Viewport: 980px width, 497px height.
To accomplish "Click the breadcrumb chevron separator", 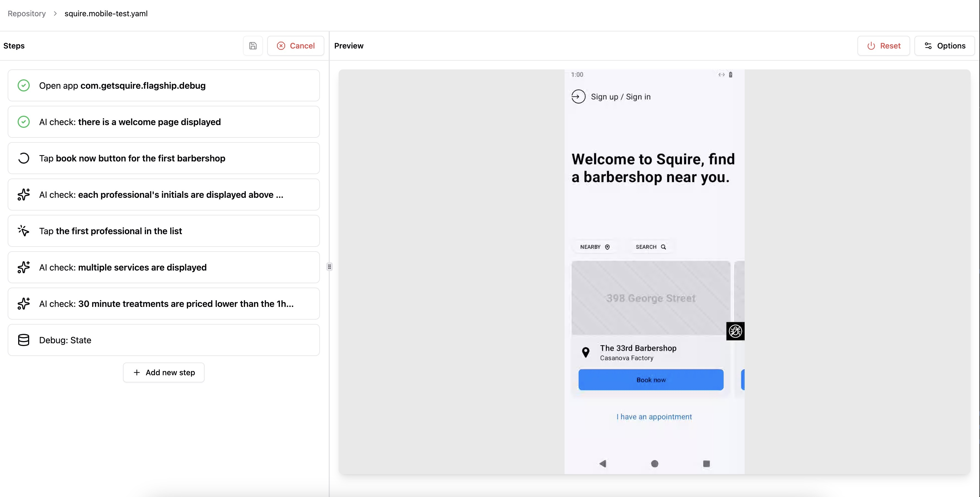I will [55, 13].
